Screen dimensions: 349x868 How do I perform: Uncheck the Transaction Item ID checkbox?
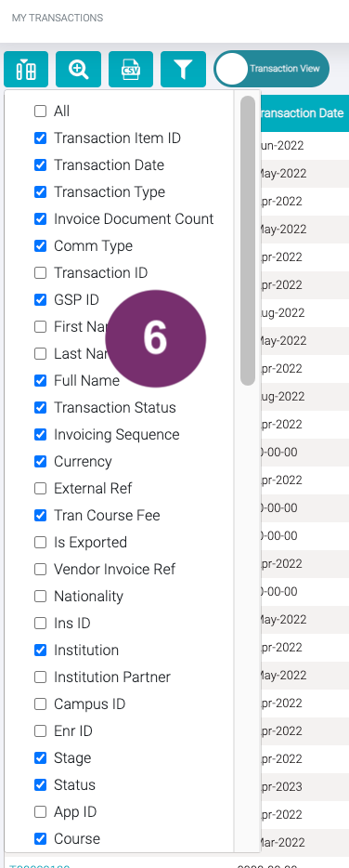[x=40, y=138]
